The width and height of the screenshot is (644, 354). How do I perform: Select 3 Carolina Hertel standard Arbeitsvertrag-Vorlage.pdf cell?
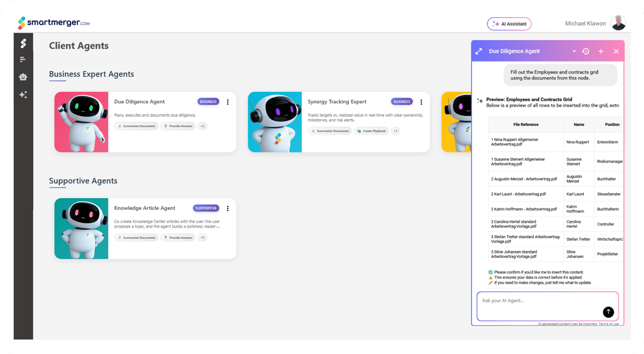526,224
